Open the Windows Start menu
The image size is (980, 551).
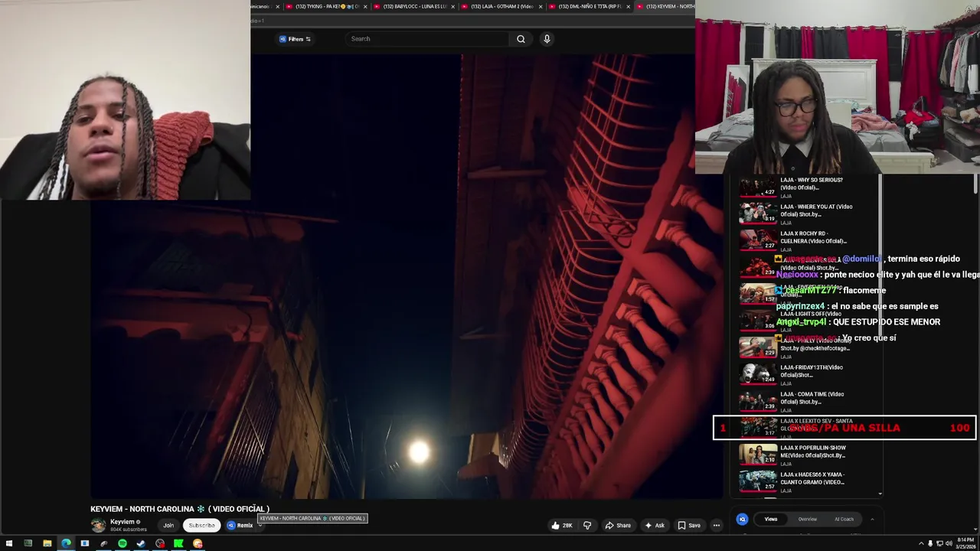coord(9,543)
